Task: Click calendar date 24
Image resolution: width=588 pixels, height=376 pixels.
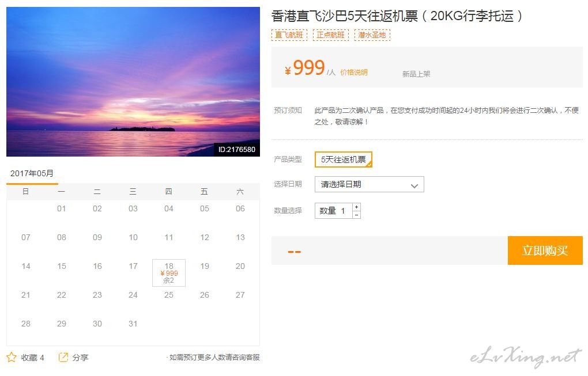Action: click(133, 295)
